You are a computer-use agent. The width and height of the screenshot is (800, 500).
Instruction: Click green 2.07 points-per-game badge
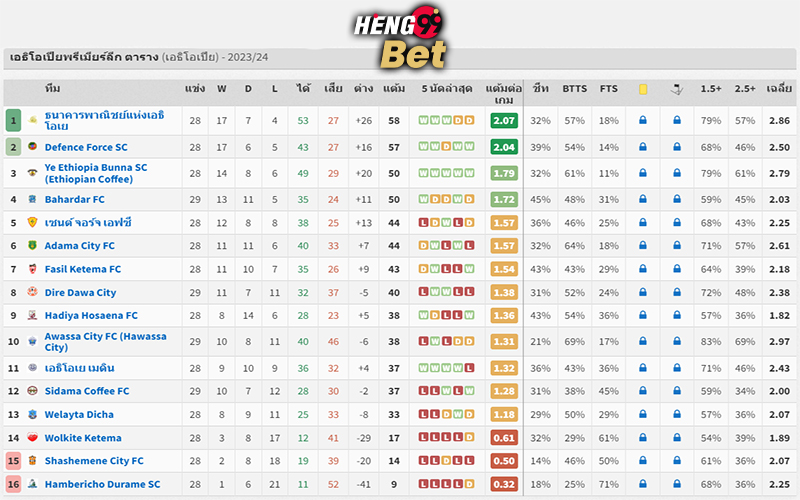(x=504, y=120)
